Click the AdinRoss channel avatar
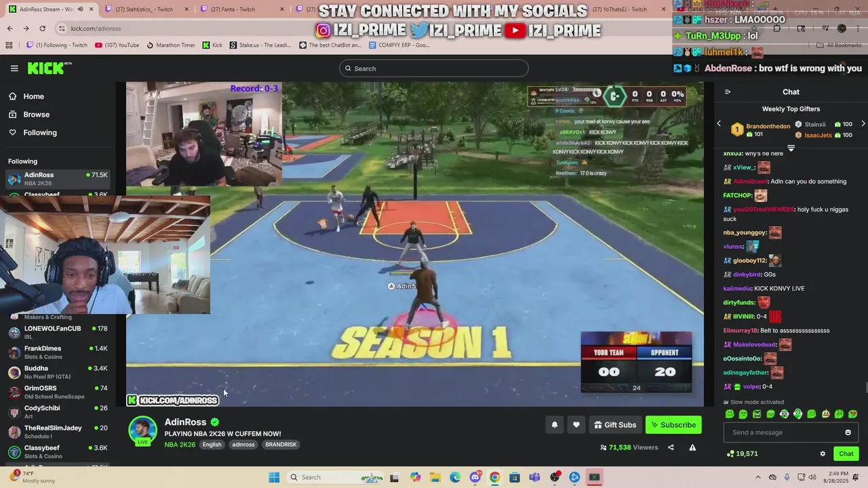This screenshot has height=488, width=868. [x=142, y=431]
